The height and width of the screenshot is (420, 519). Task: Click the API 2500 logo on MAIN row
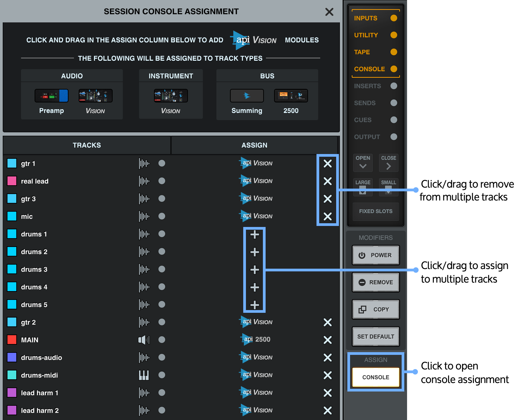coord(255,339)
